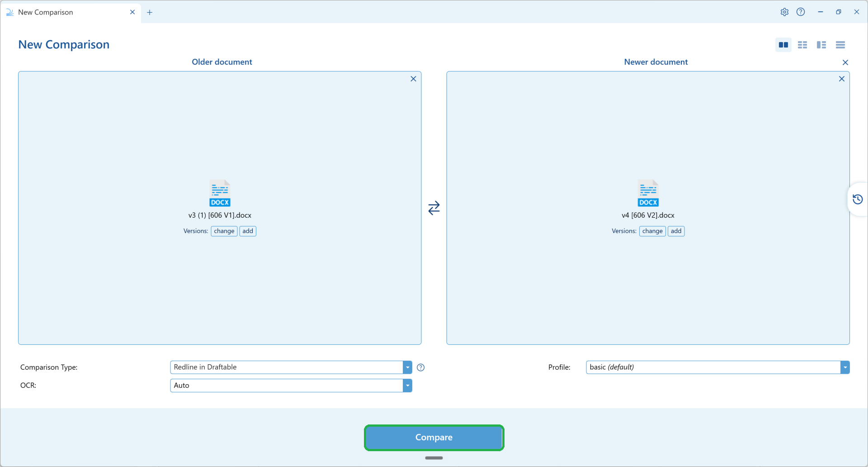Change version of older document
The height and width of the screenshot is (467, 868).
[224, 231]
